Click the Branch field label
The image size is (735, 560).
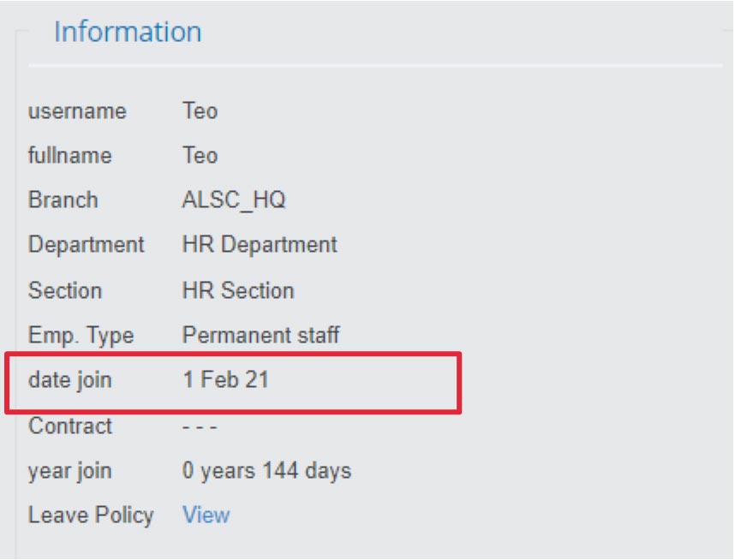click(63, 200)
